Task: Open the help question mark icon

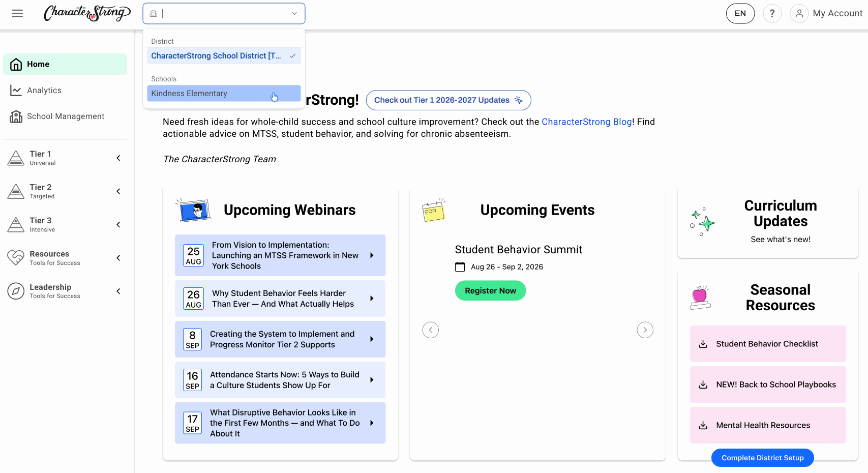Action: (772, 14)
